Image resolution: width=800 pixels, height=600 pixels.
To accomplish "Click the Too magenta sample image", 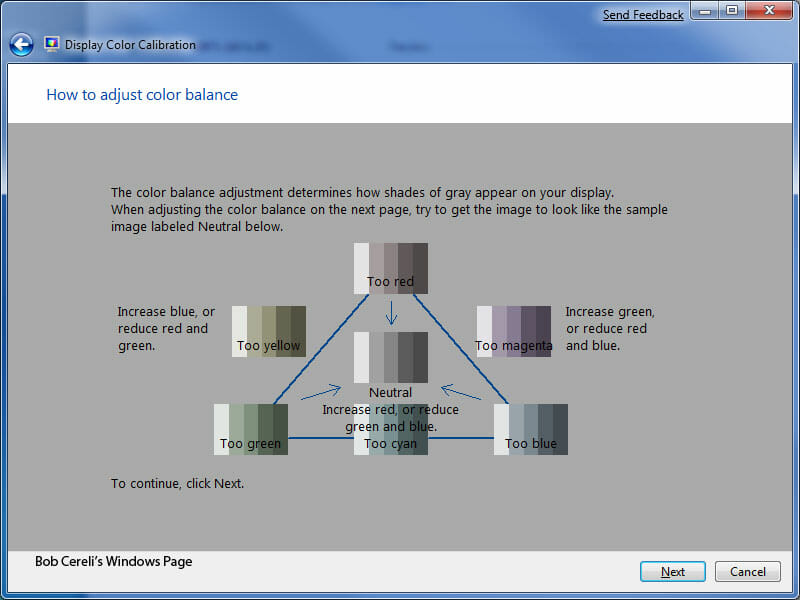I will (514, 332).
